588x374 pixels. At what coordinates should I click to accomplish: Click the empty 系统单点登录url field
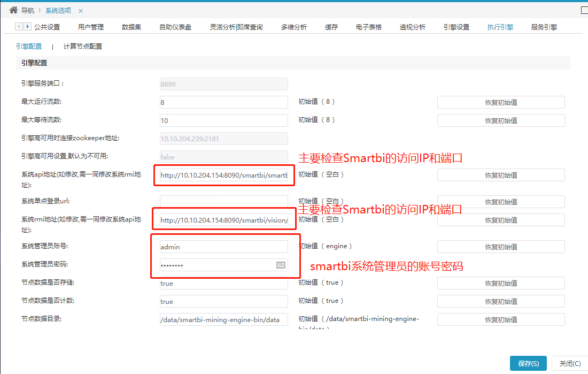tap(224, 202)
